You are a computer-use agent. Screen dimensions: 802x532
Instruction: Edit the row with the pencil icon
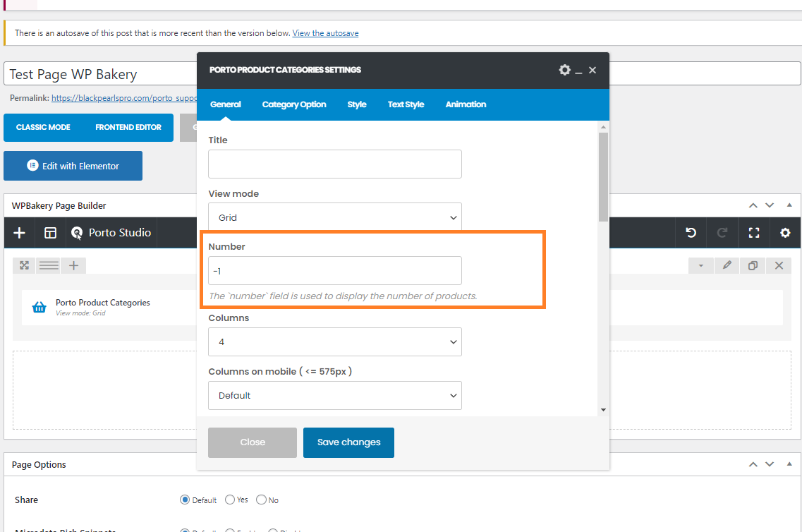click(x=727, y=265)
